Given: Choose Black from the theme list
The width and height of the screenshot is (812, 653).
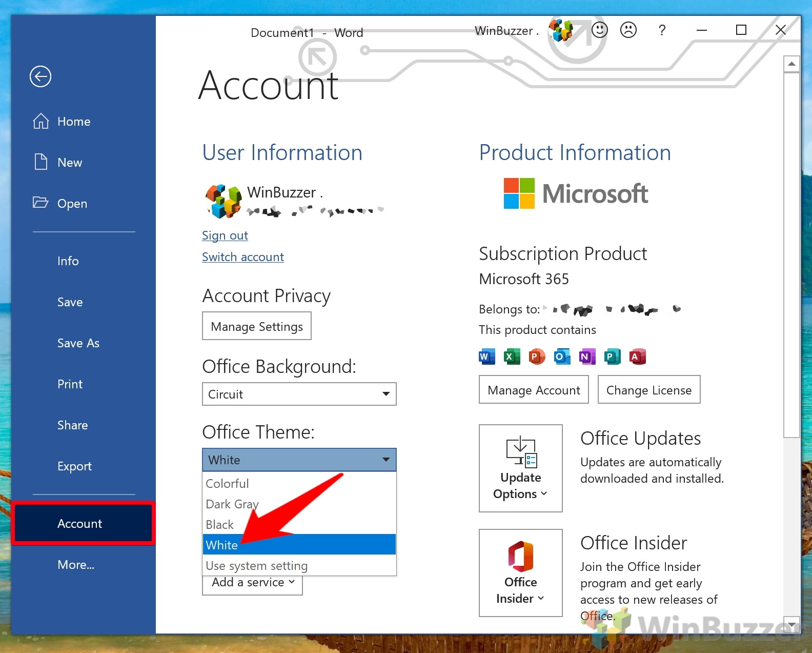Looking at the screenshot, I should click(299, 524).
